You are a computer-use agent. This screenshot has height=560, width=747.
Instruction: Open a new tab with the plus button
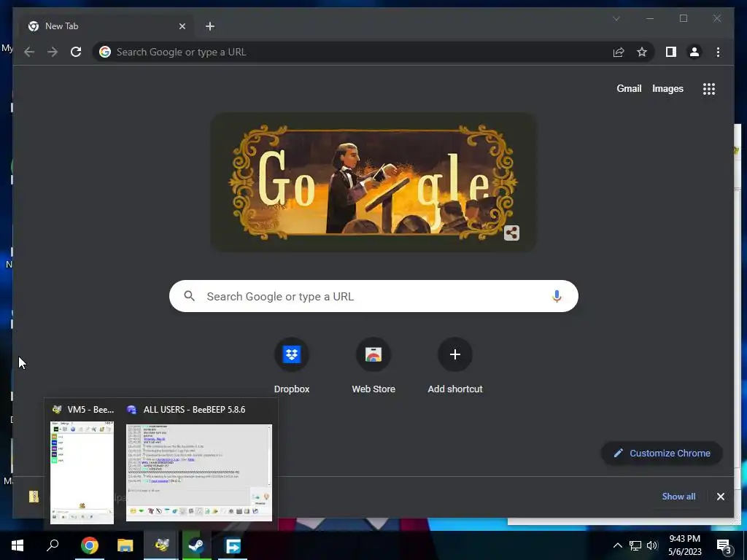210,26
